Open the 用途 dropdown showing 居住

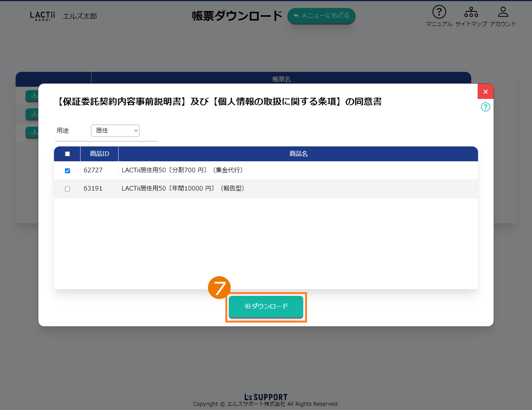point(115,130)
